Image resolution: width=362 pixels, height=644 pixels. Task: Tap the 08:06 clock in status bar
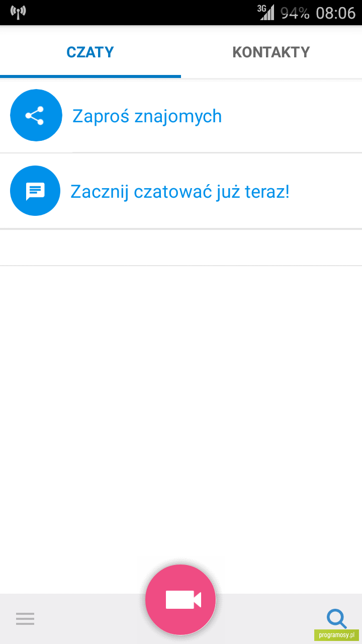point(335,13)
